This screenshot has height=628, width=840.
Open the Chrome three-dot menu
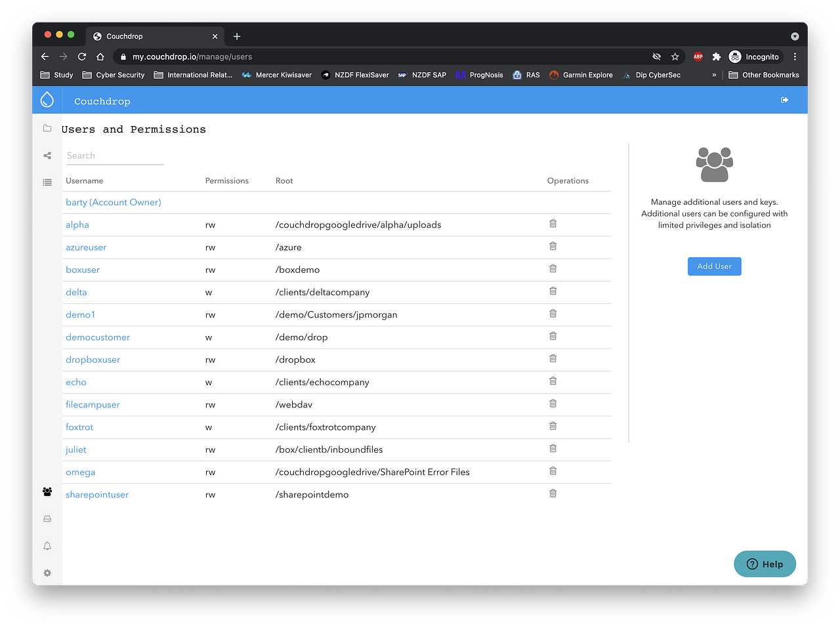point(795,56)
